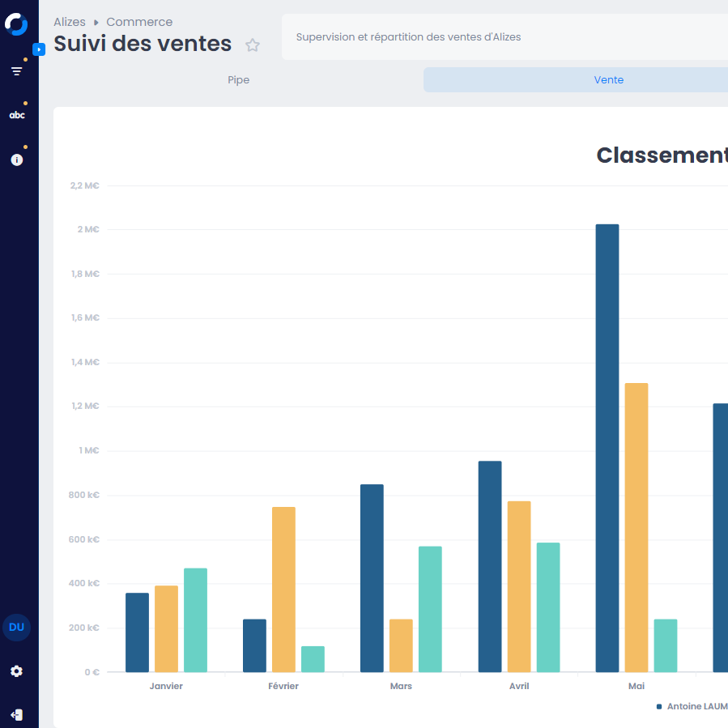Viewport: 728px width, 728px height.
Task: Go to the Alizes breadcrumb
Action: 70,22
